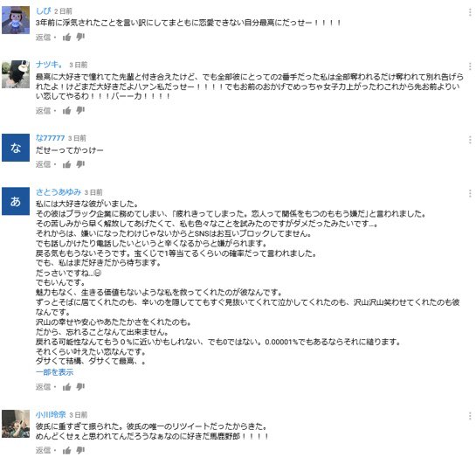Reply to 小川玲奈's comment

tap(43, 450)
